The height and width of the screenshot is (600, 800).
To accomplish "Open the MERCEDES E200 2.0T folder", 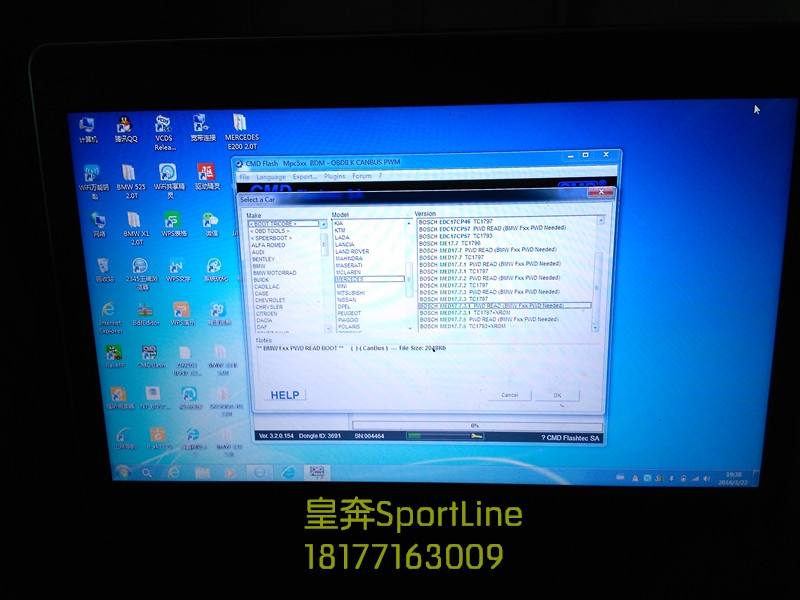I will [241, 132].
